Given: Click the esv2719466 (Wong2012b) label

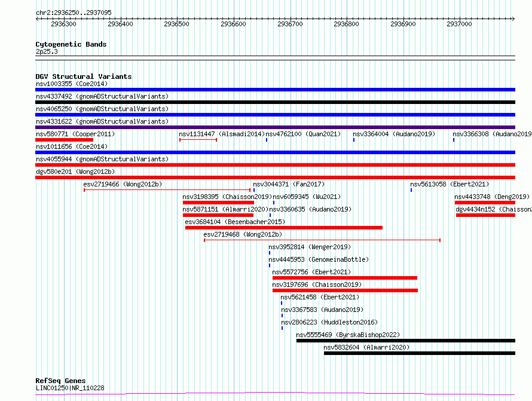Looking at the screenshot, I should tap(123, 184).
